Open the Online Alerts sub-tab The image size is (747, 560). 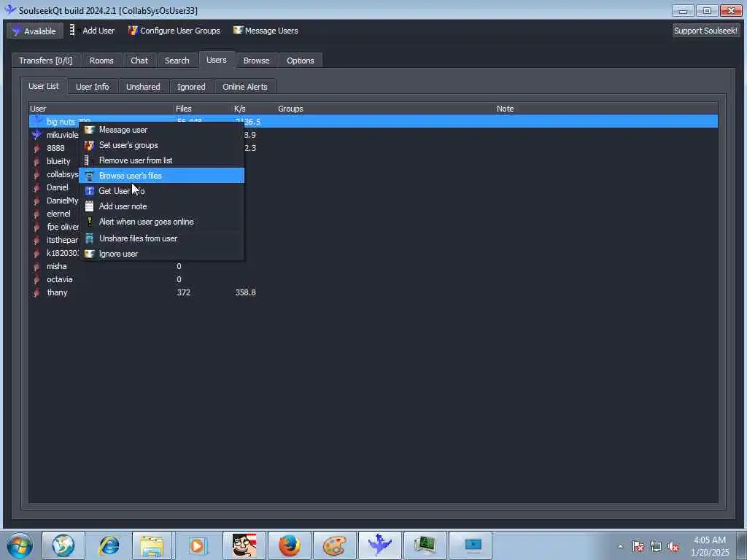click(x=245, y=87)
